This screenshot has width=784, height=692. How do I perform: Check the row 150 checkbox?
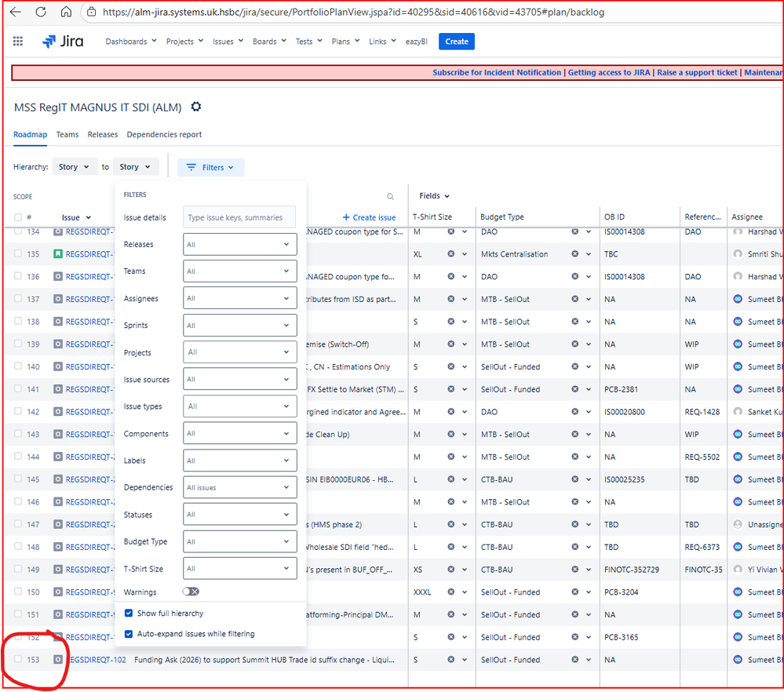click(x=18, y=591)
